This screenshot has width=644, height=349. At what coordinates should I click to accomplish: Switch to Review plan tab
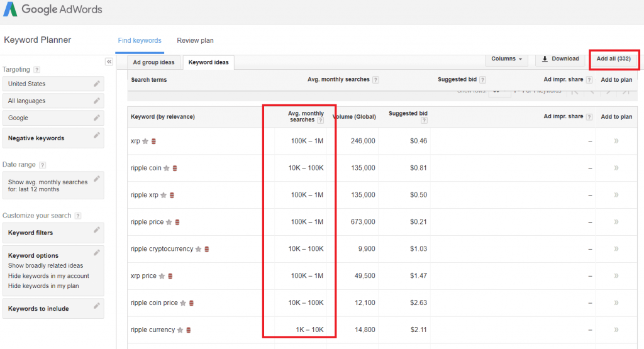click(x=195, y=41)
